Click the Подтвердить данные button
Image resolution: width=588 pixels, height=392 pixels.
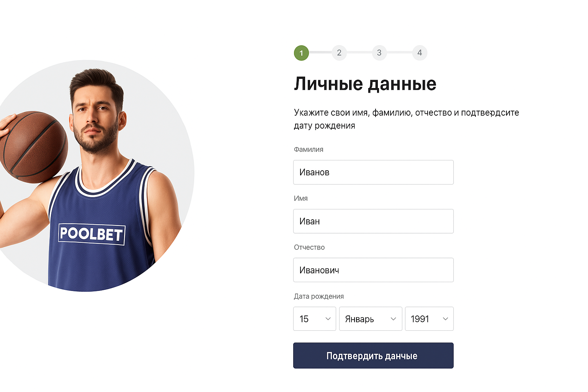pos(373,356)
